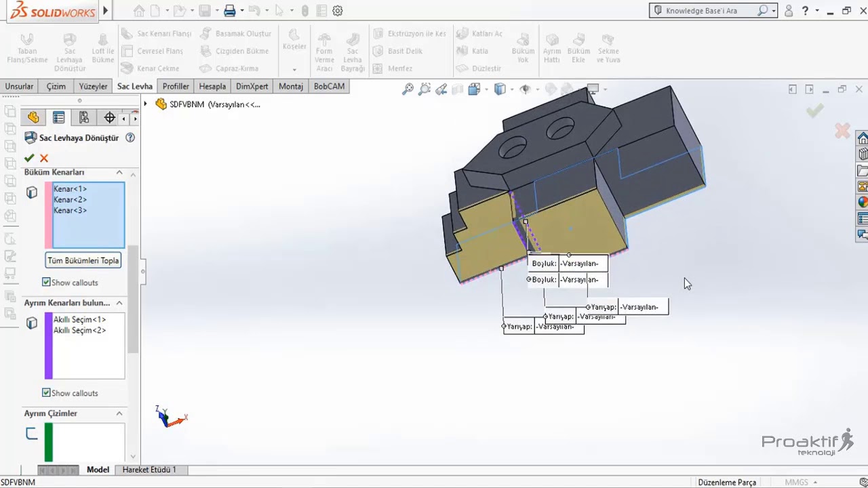The image size is (868, 488).
Task: Click the Taban Flanş/Sekme tool
Action: [27, 48]
